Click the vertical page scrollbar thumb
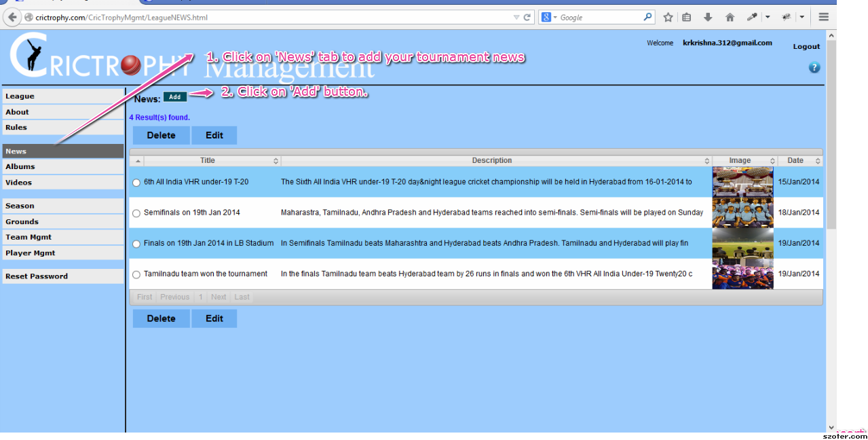868x440 pixels. 831,136
